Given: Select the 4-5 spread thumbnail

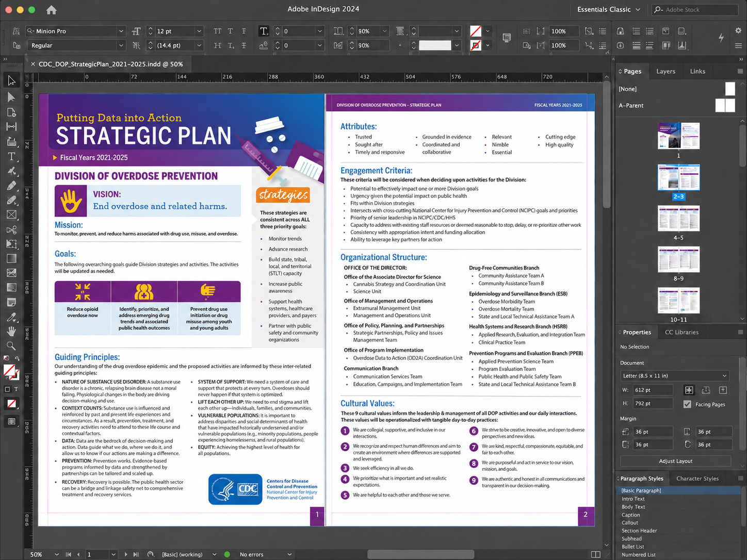Looking at the screenshot, I should coord(678,219).
